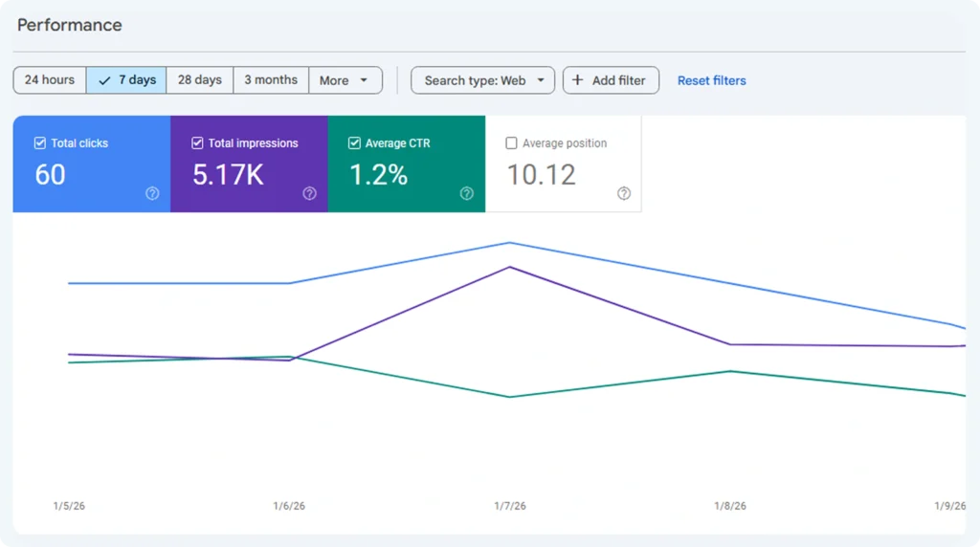The height and width of the screenshot is (547, 980).
Task: Click the Reset filters link
Action: 711,80
